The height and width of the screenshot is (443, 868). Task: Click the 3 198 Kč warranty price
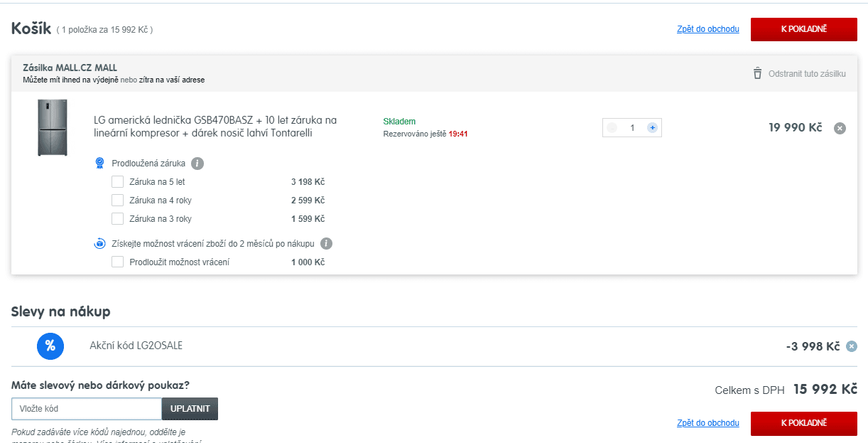pos(308,182)
